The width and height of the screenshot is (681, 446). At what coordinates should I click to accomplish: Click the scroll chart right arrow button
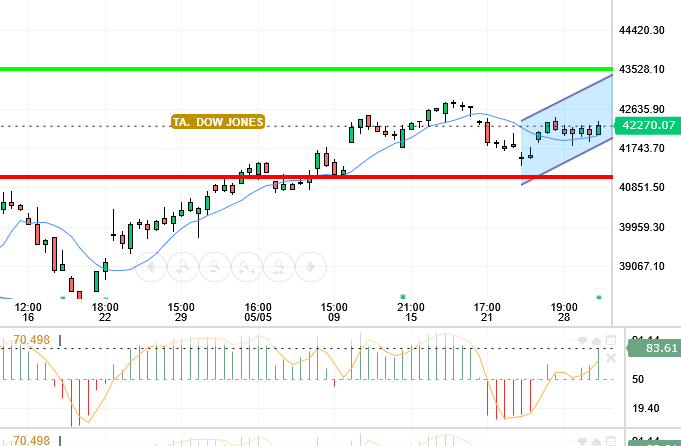[x=311, y=267]
